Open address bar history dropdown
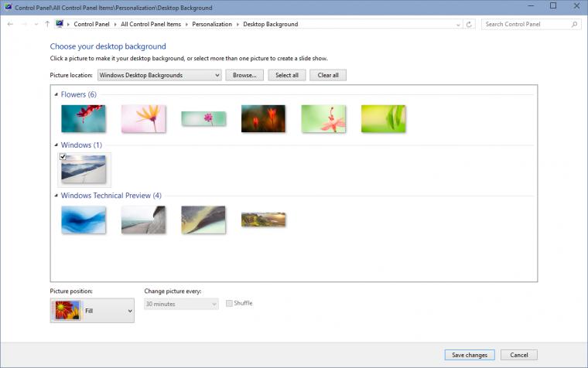The image size is (588, 368). [x=458, y=25]
